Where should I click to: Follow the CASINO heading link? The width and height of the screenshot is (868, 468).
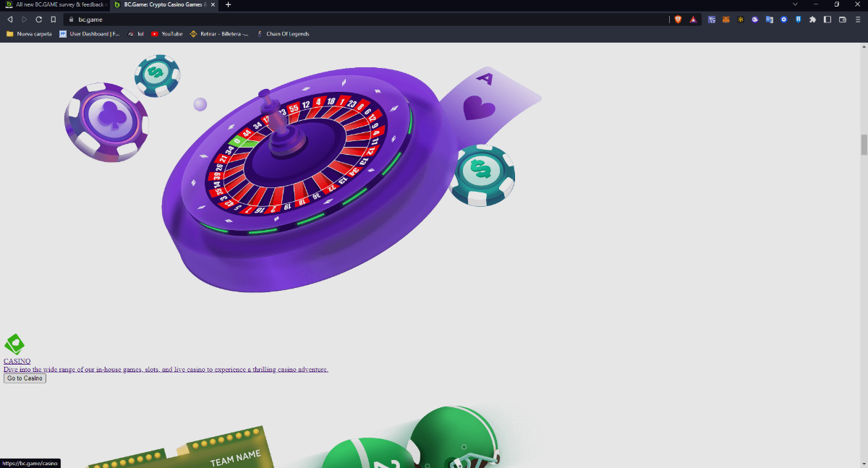[17, 361]
